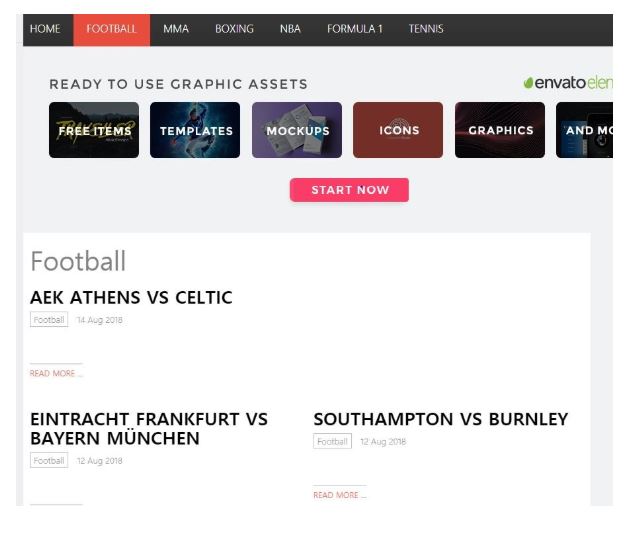Viewport: 626px width, 540px height.
Task: Go to the MMA section
Action: click(x=176, y=29)
